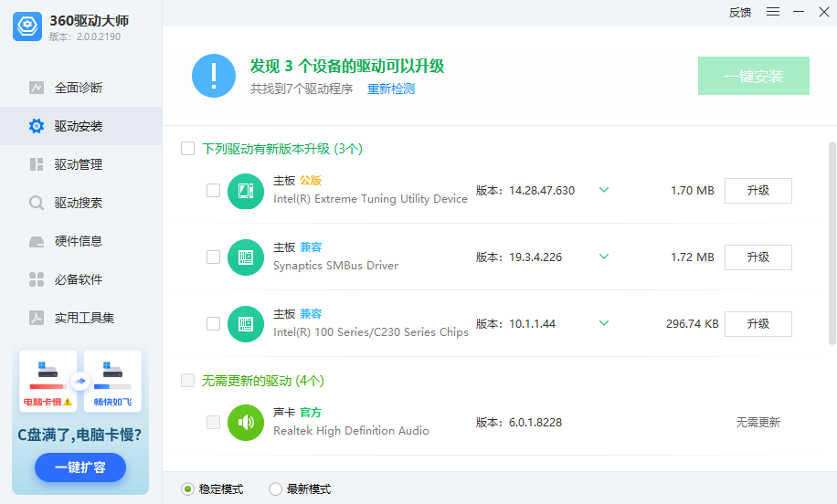Open the 反馈 feedback link

740,12
